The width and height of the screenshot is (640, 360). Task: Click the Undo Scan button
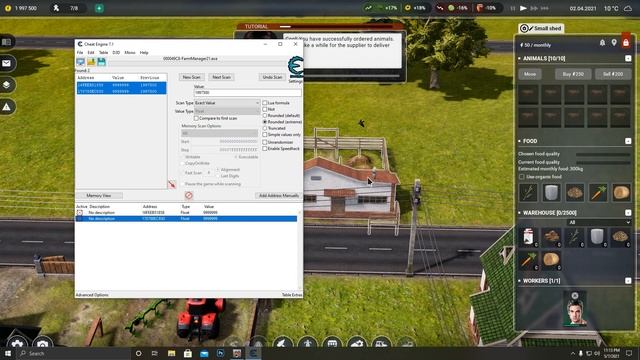(272, 77)
